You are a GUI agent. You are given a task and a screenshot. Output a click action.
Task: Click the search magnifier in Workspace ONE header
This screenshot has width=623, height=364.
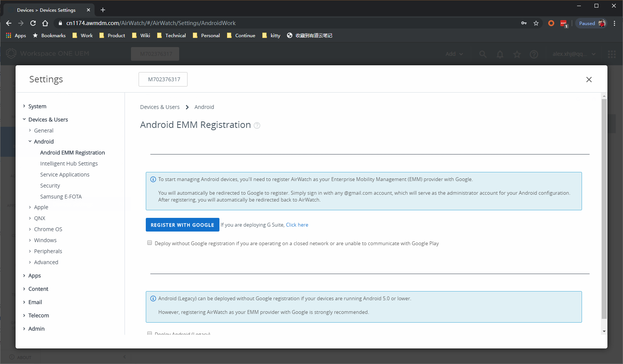[483, 54]
